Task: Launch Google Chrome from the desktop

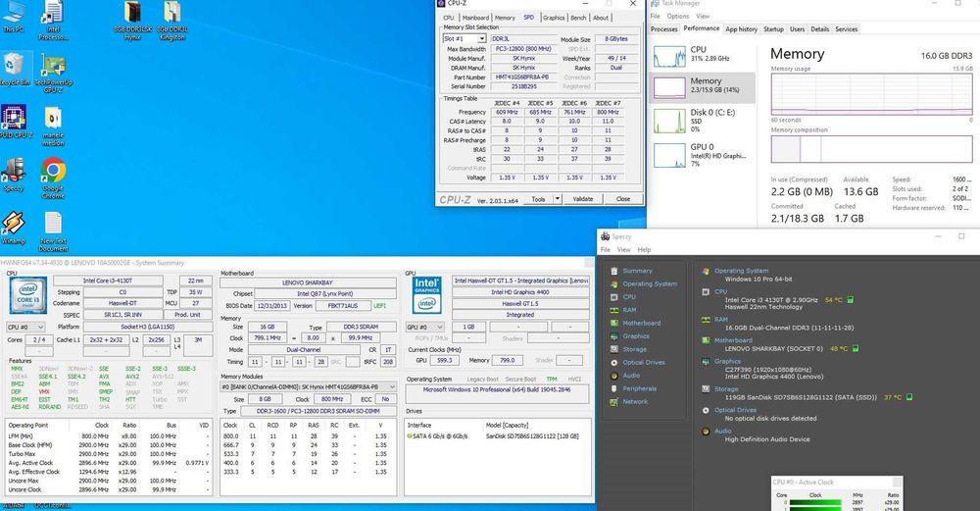Action: click(53, 179)
